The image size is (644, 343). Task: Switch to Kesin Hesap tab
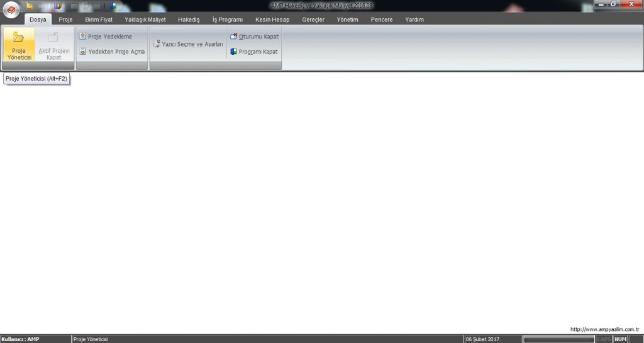(x=272, y=20)
